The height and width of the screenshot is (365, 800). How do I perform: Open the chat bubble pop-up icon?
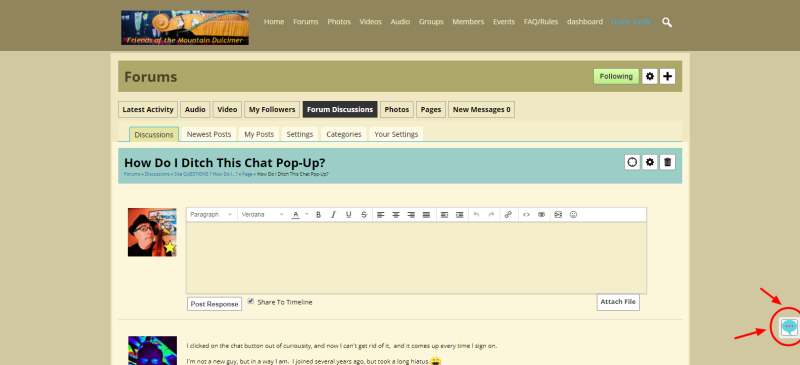pyautogui.click(x=789, y=326)
